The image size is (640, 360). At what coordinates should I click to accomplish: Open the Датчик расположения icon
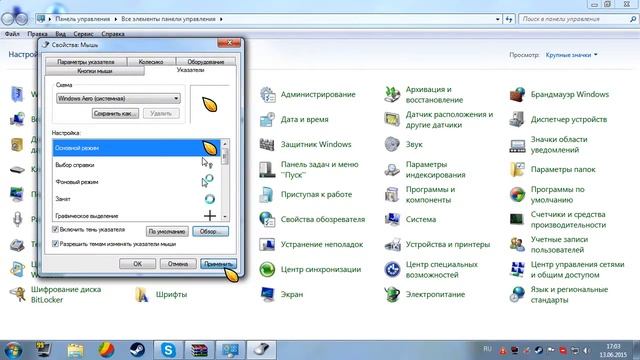click(393, 120)
